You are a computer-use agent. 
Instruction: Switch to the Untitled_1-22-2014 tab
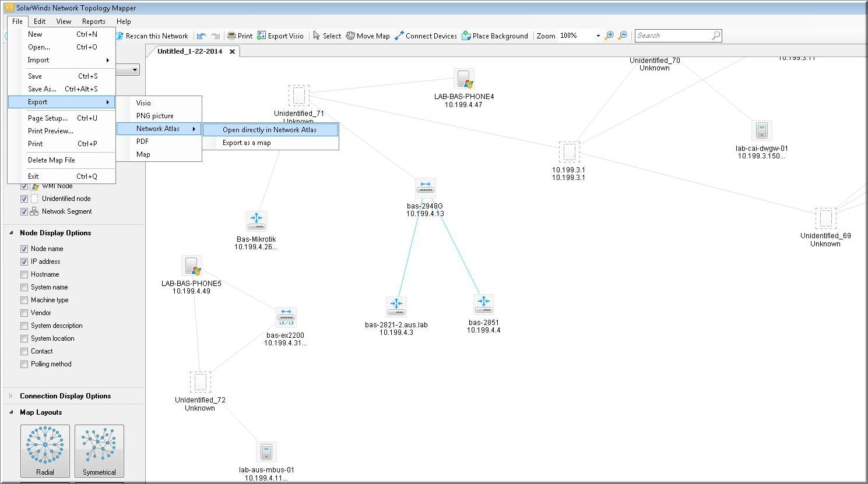[189, 51]
